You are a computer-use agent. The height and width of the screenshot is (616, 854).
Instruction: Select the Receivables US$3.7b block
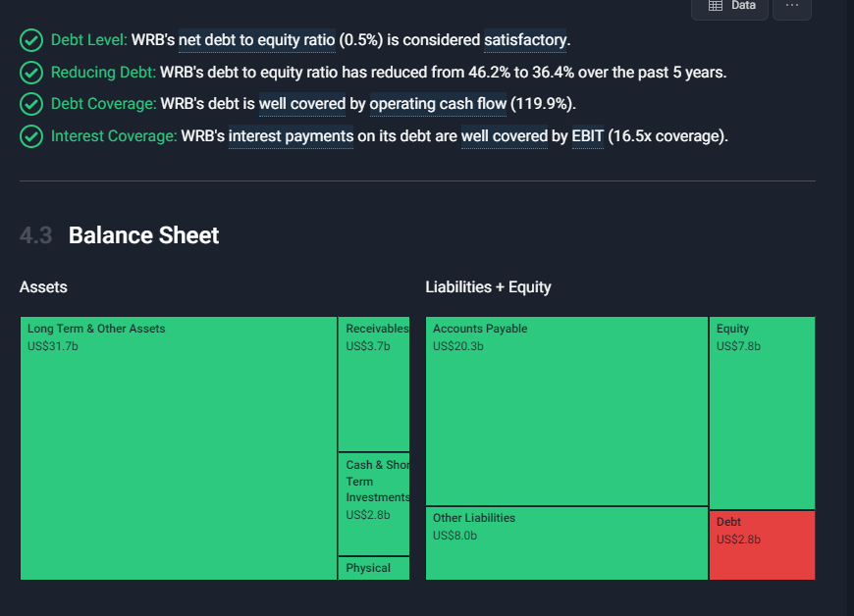[x=374, y=385]
